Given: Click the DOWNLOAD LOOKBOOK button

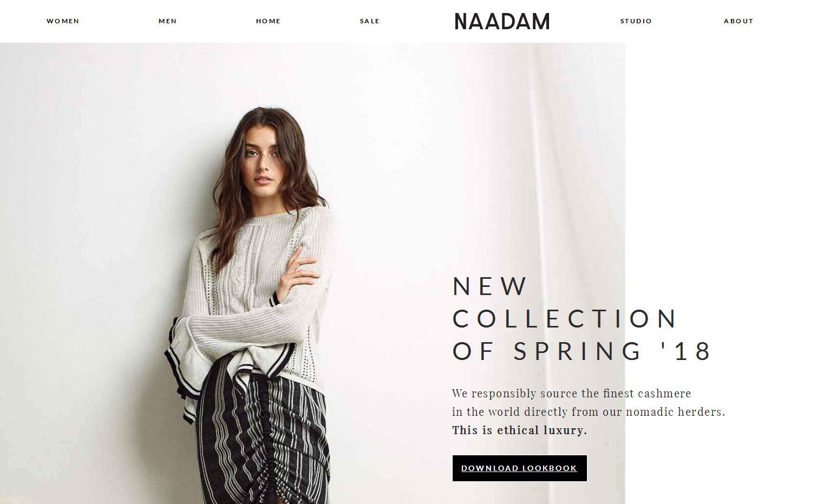Looking at the screenshot, I should pos(519,468).
